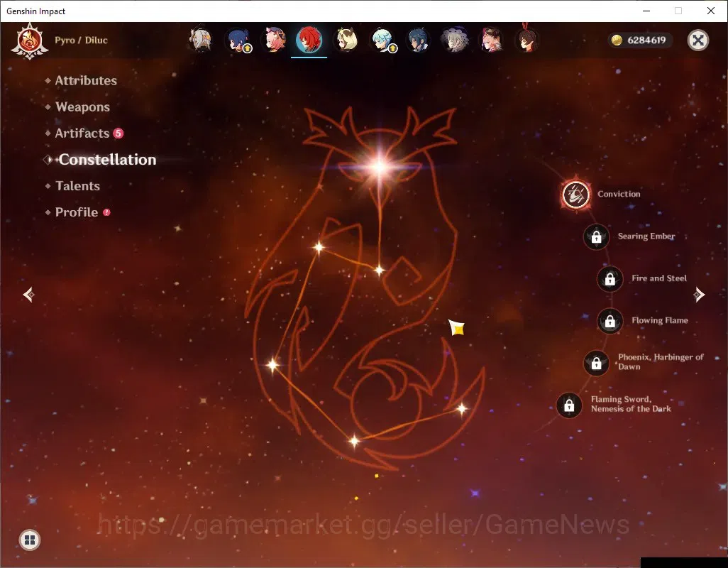Image resolution: width=728 pixels, height=568 pixels.
Task: Open the Conviction constellation node icon
Action: 576,194
